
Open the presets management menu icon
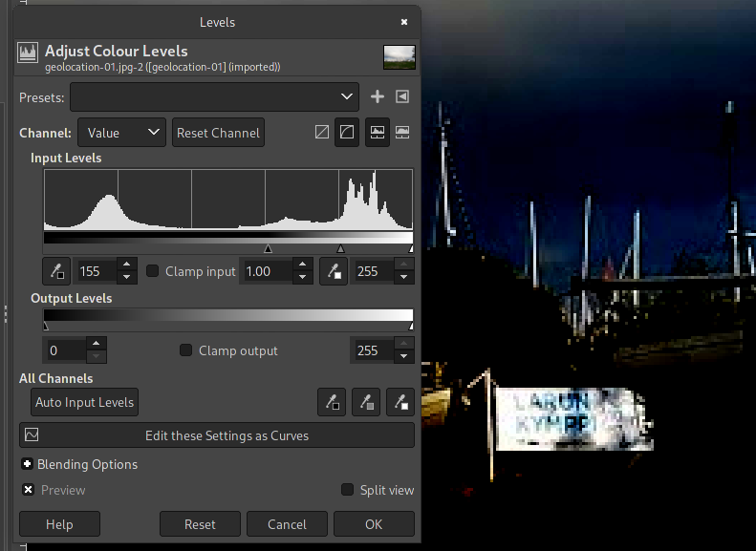tap(402, 96)
